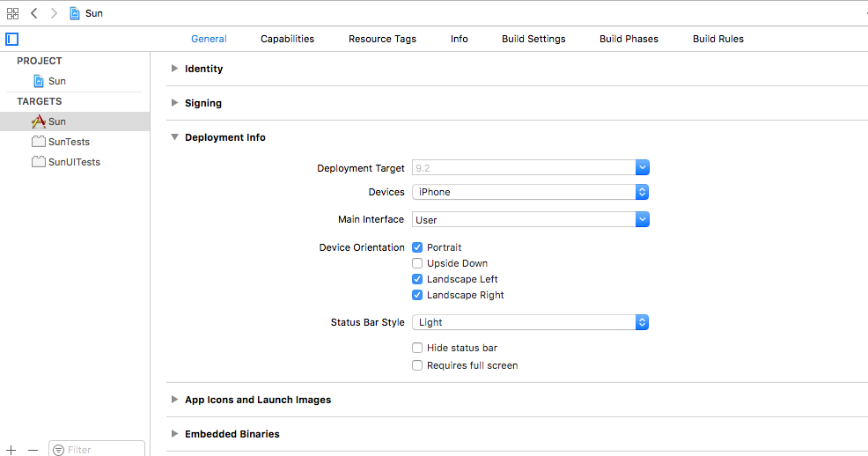This screenshot has height=456, width=868.
Task: Open the Devices dropdown
Action: pos(530,192)
